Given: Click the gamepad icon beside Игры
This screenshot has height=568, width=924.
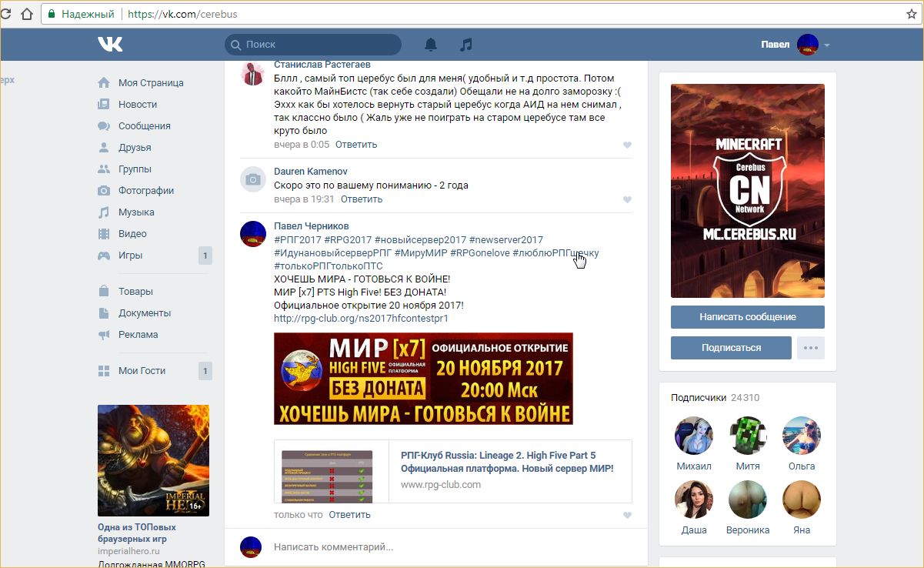Looking at the screenshot, I should click(x=104, y=256).
